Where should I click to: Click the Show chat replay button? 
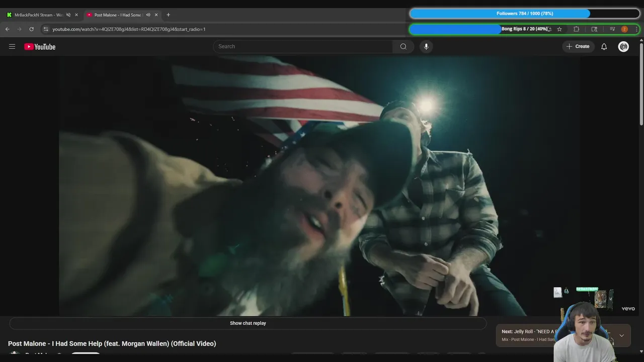[248, 323]
